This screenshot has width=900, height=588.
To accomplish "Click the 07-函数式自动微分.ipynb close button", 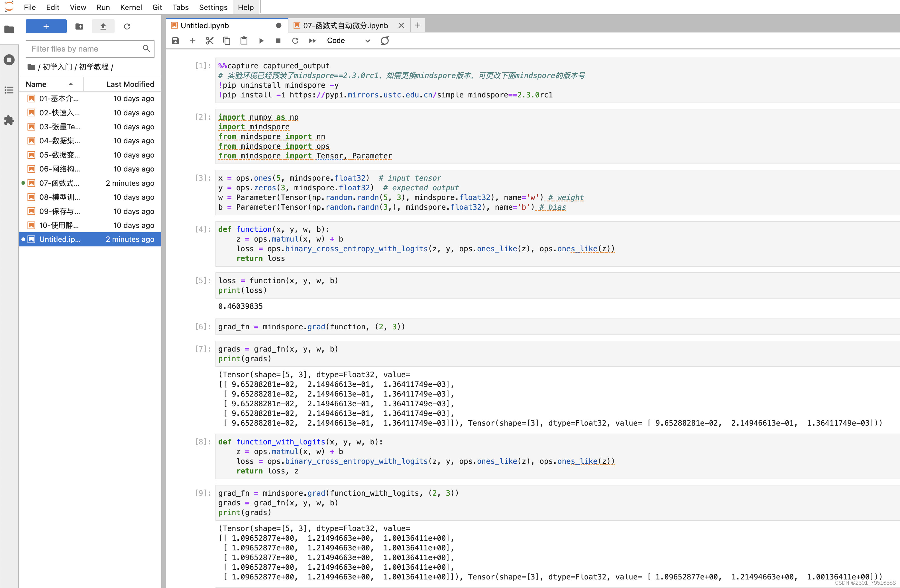I will (401, 26).
